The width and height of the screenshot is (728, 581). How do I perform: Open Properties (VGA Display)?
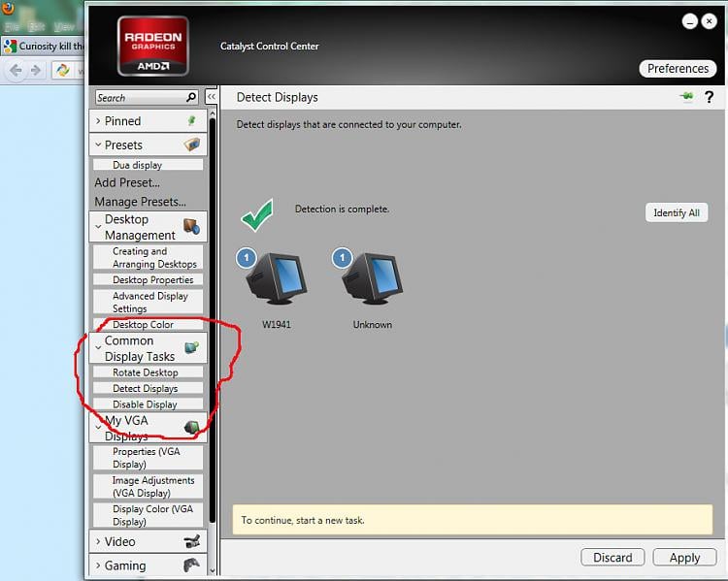(x=149, y=458)
